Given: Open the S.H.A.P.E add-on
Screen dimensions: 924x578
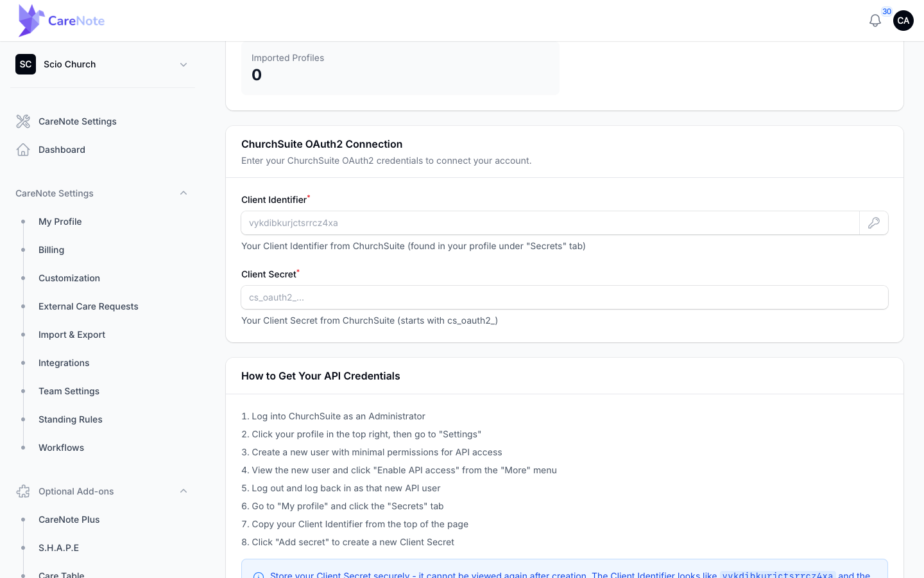Looking at the screenshot, I should (x=59, y=548).
